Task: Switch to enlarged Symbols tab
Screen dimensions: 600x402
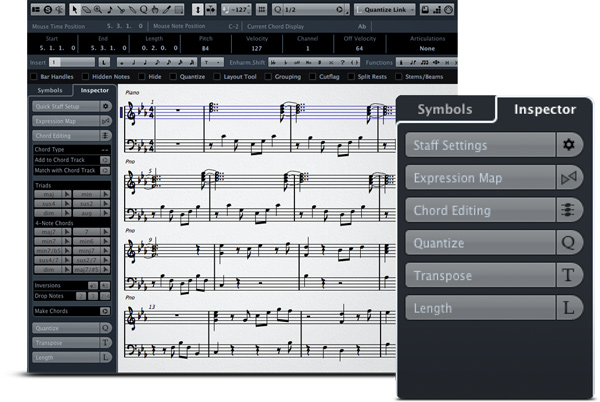Action: (x=445, y=109)
